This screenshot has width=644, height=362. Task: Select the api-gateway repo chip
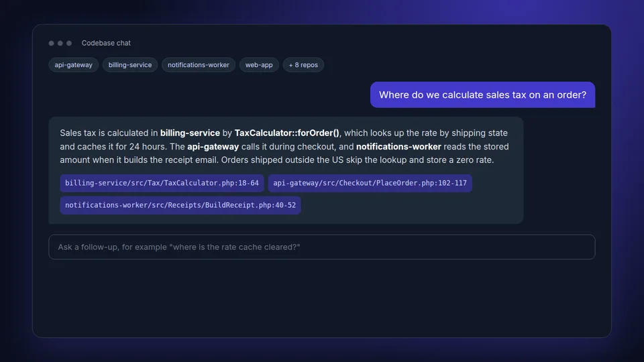(x=74, y=65)
